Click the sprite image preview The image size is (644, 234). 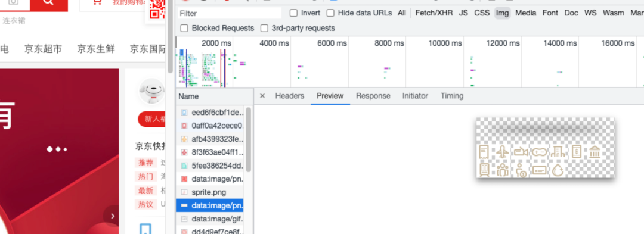pyautogui.click(x=545, y=148)
